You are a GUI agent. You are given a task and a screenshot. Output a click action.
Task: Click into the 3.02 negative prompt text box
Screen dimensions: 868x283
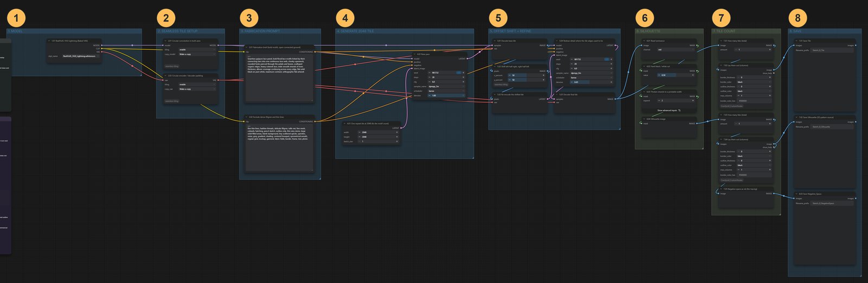279,148
